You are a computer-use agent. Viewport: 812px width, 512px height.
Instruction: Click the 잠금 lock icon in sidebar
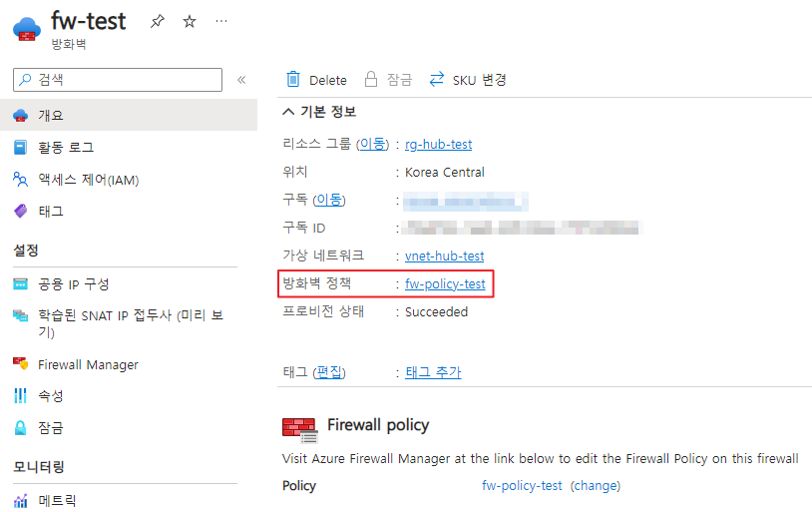click(20, 427)
